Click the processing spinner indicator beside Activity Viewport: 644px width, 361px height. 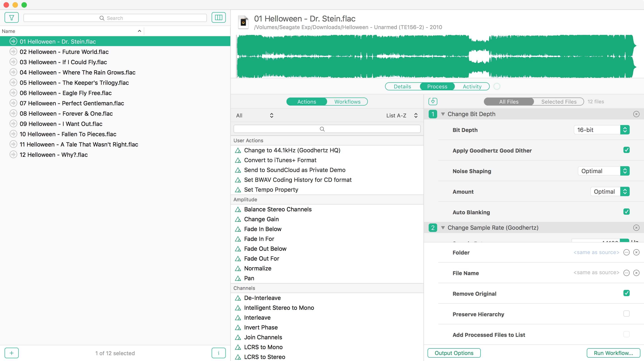(497, 87)
